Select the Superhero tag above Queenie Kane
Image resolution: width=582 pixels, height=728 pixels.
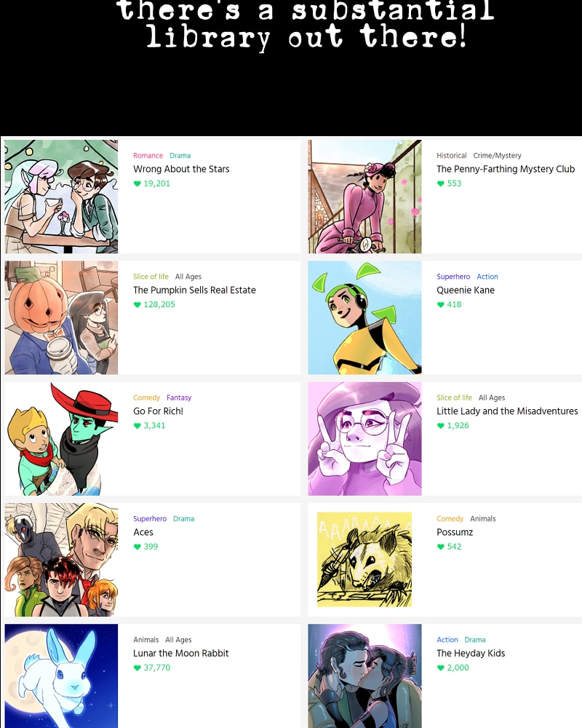(453, 276)
